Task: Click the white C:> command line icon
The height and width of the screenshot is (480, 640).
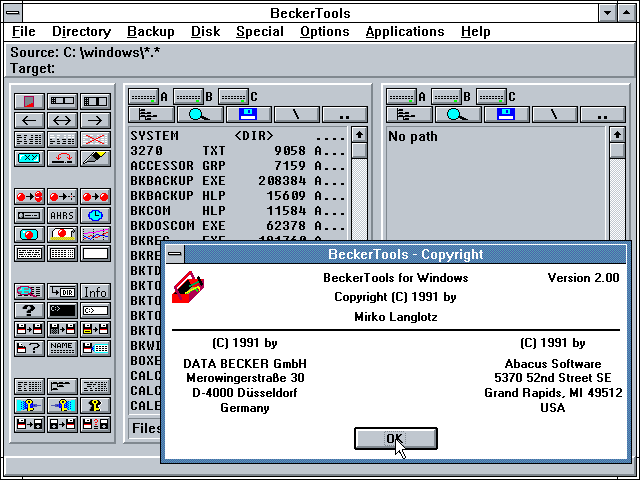Action: pyautogui.click(x=95, y=311)
